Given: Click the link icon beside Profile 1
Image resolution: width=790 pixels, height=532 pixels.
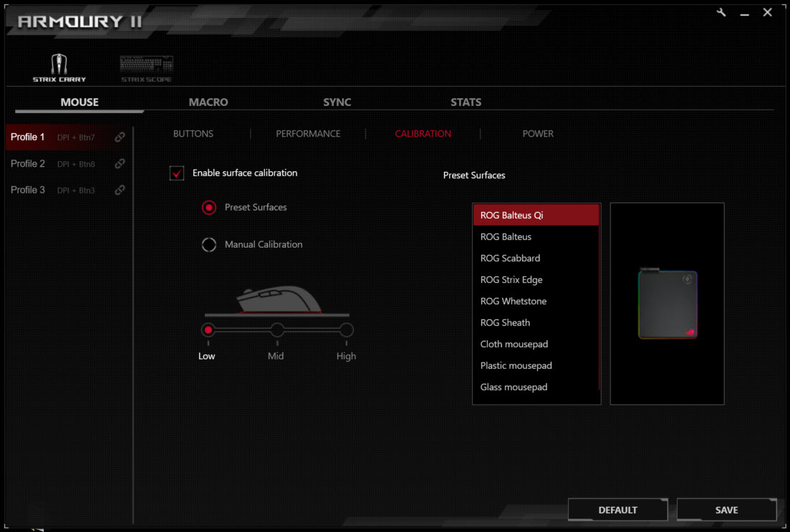Looking at the screenshot, I should [x=120, y=137].
